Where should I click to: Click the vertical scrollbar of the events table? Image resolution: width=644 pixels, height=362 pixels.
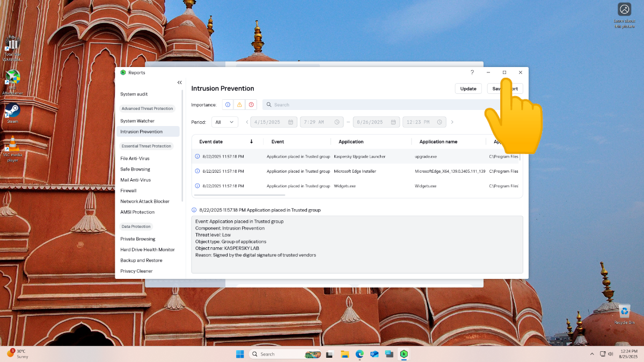[x=521, y=155]
